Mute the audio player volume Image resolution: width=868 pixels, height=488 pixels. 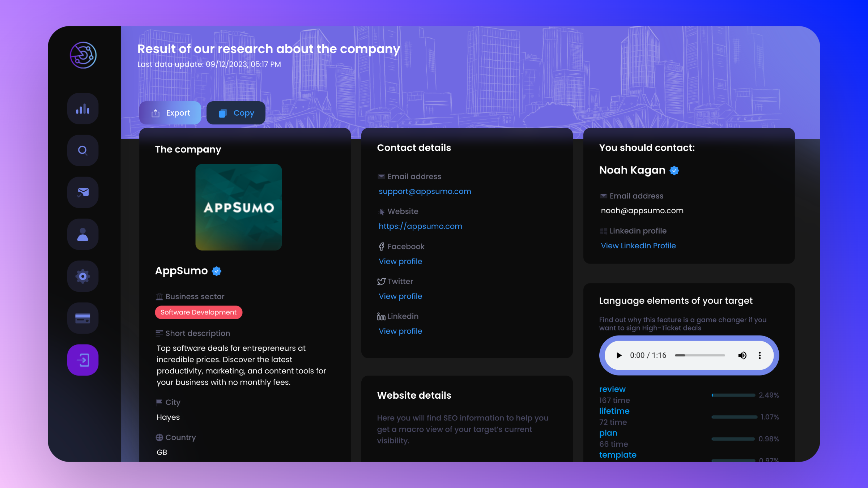pyautogui.click(x=742, y=355)
